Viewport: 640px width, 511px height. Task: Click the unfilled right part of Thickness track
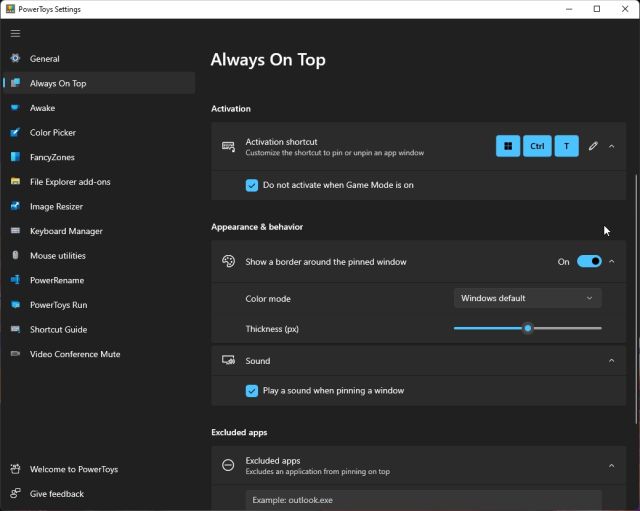pyautogui.click(x=567, y=328)
